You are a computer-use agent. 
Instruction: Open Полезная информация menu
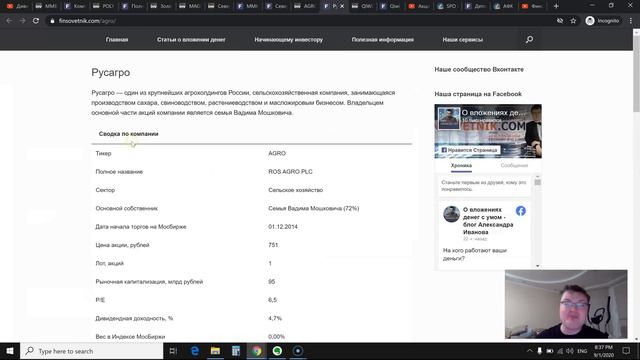tap(383, 40)
